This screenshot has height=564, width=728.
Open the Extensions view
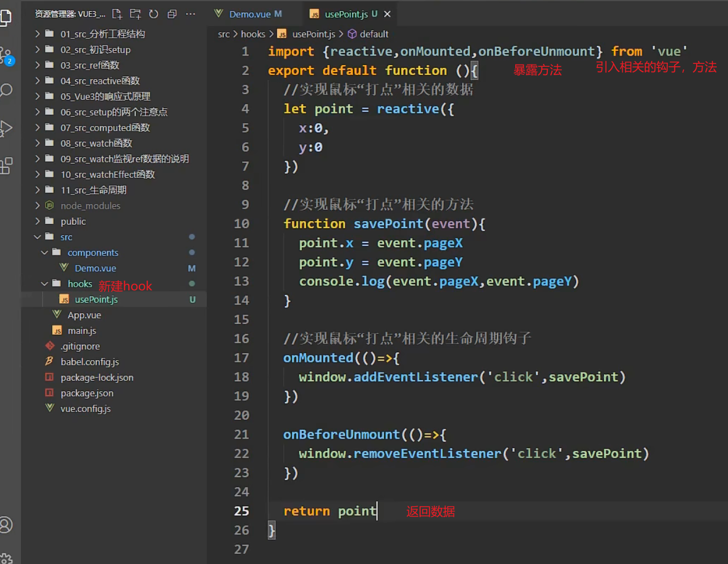[x=6, y=166]
